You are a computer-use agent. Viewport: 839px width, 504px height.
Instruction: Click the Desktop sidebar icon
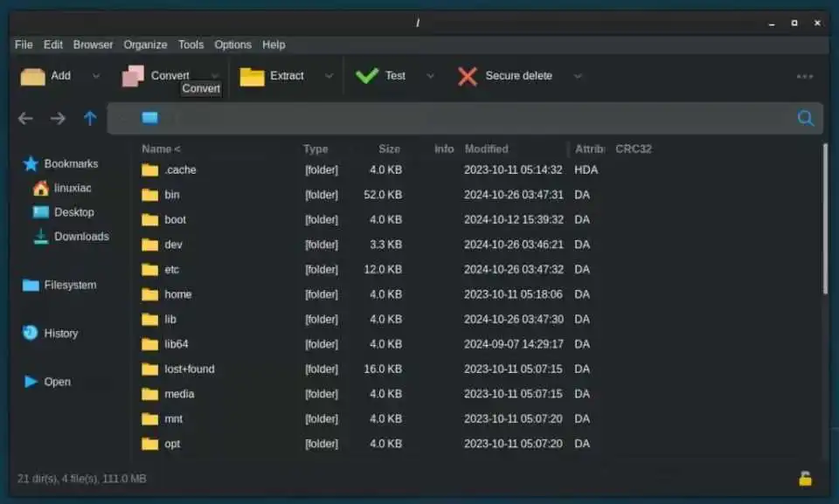(x=41, y=212)
